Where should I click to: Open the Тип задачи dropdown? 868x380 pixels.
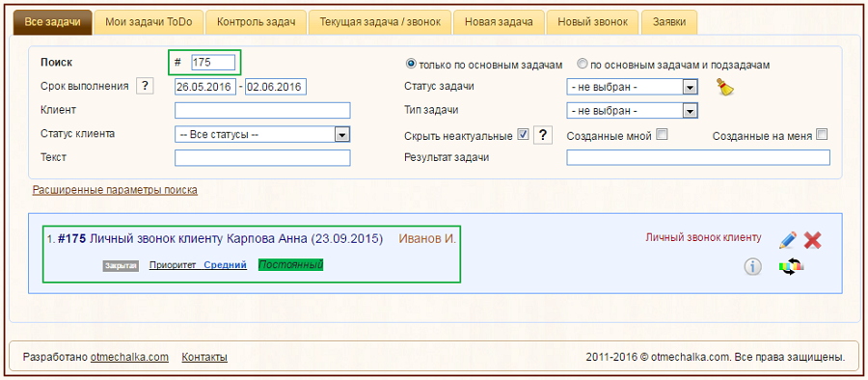pyautogui.click(x=632, y=111)
